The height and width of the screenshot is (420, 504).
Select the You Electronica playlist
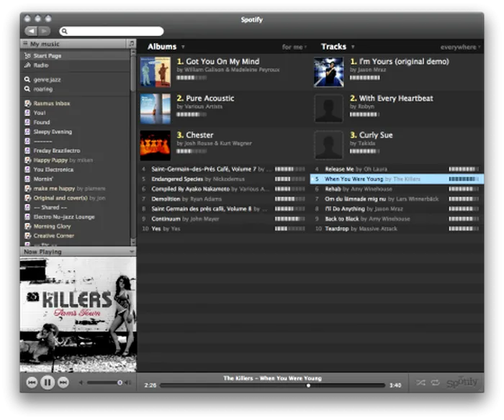pyautogui.click(x=75, y=170)
